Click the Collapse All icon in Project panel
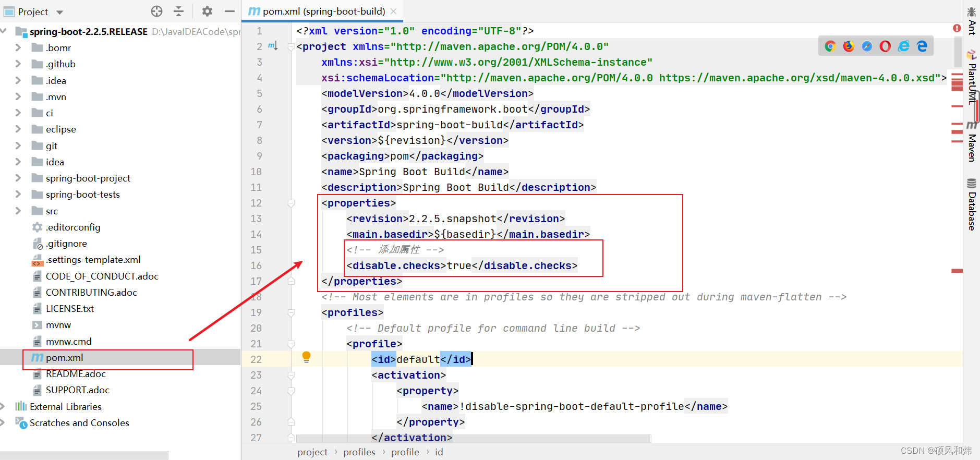Screen dimensions: 980x460 [x=178, y=11]
